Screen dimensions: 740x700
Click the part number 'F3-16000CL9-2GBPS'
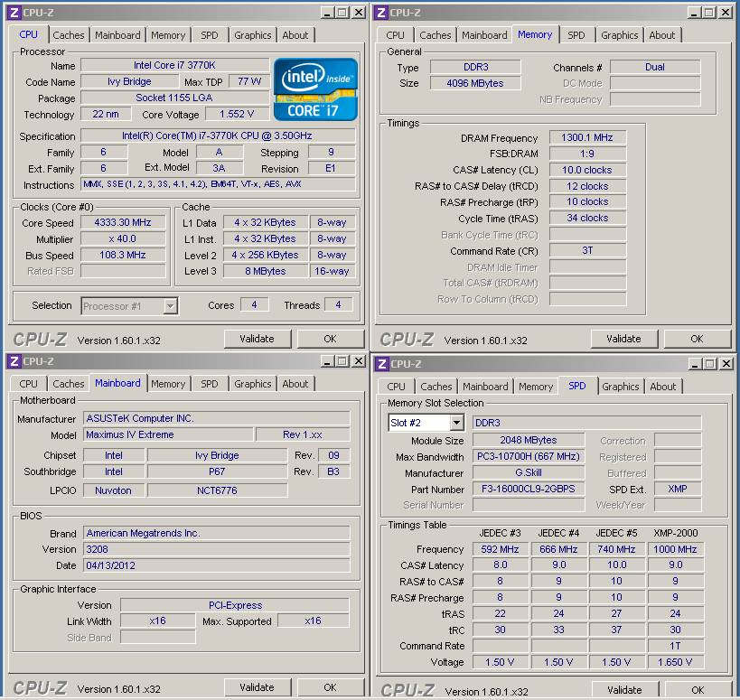[x=529, y=489]
